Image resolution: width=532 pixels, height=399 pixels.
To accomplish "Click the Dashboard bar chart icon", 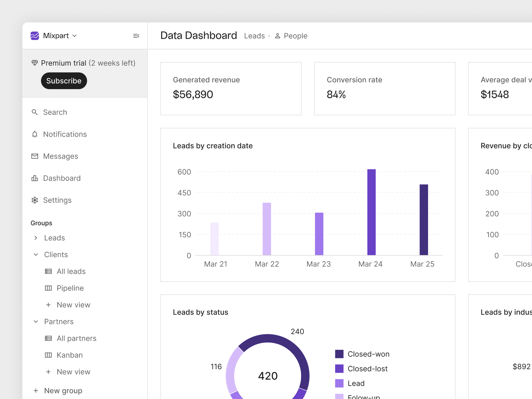I will pyautogui.click(x=35, y=178).
